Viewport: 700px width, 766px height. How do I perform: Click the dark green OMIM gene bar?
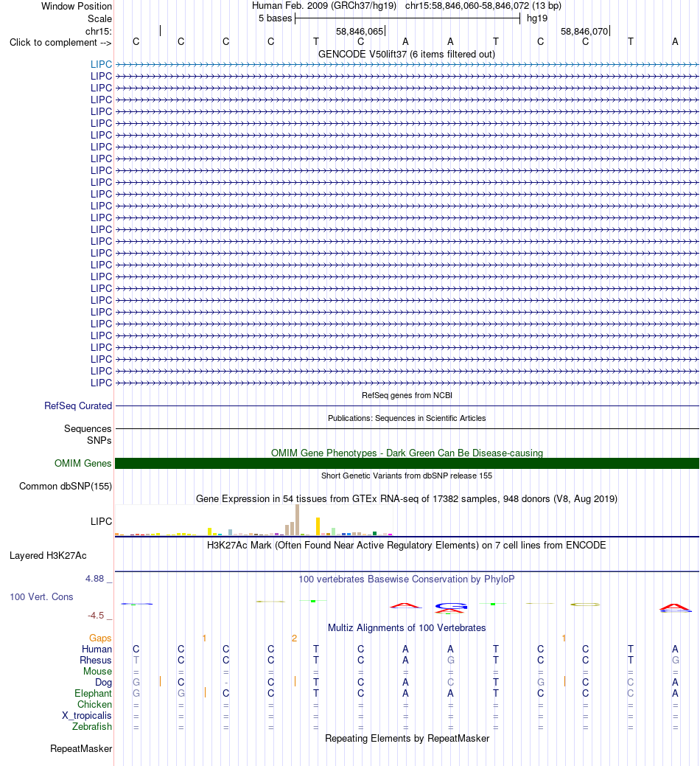click(x=407, y=464)
